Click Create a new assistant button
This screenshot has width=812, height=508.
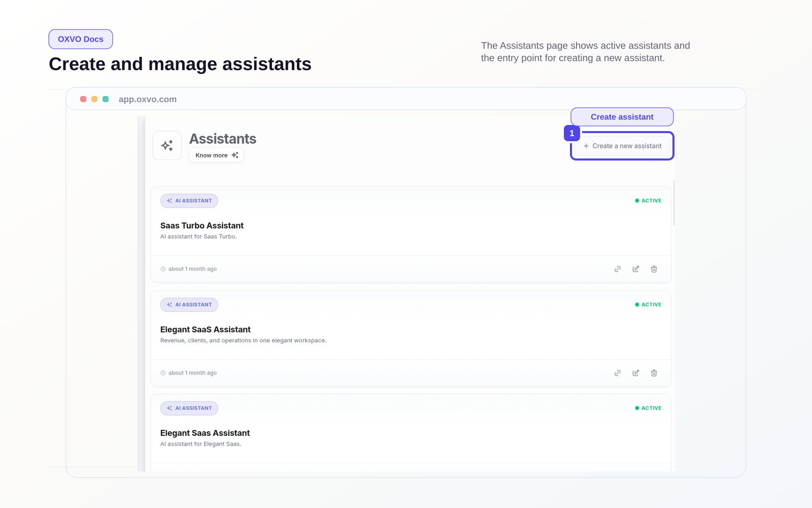click(622, 146)
